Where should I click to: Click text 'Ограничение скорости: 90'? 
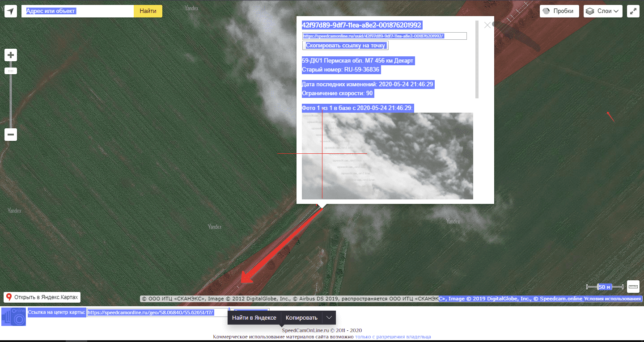pyautogui.click(x=337, y=93)
